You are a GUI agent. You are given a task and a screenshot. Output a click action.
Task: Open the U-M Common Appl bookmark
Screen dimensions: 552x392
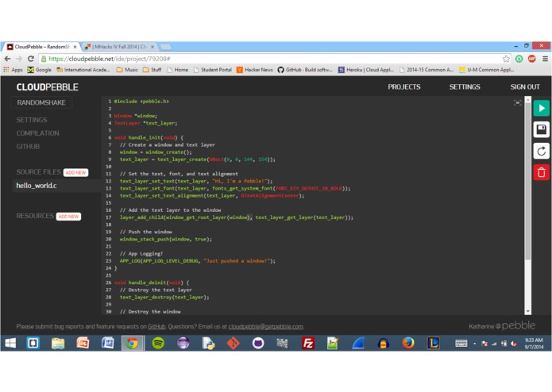click(487, 70)
